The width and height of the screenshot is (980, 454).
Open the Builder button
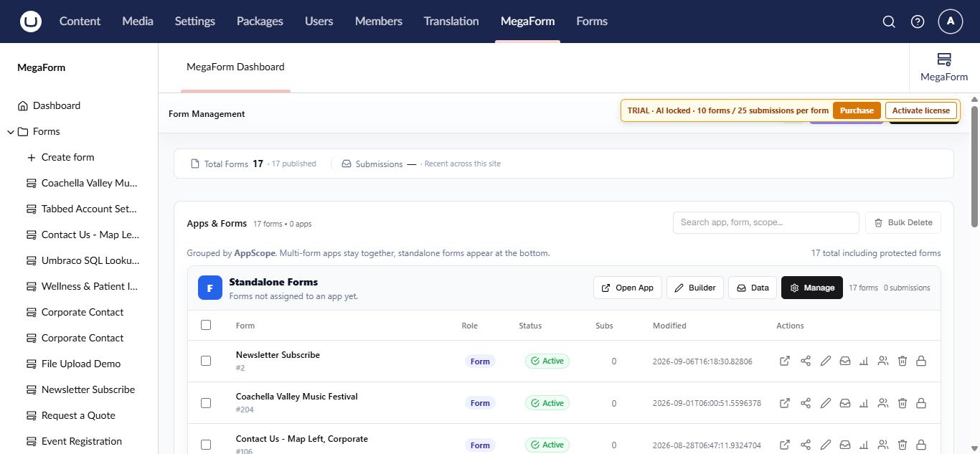(x=695, y=288)
